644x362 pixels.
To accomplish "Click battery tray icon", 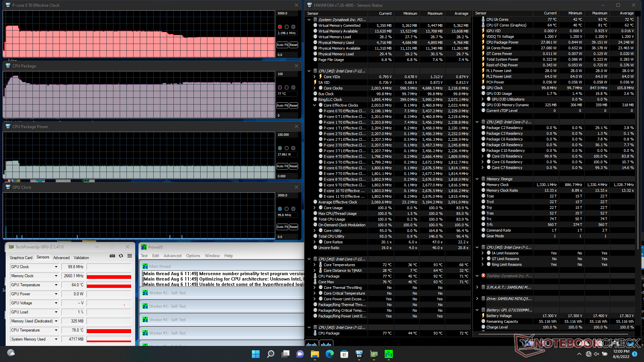I will coord(604,354).
